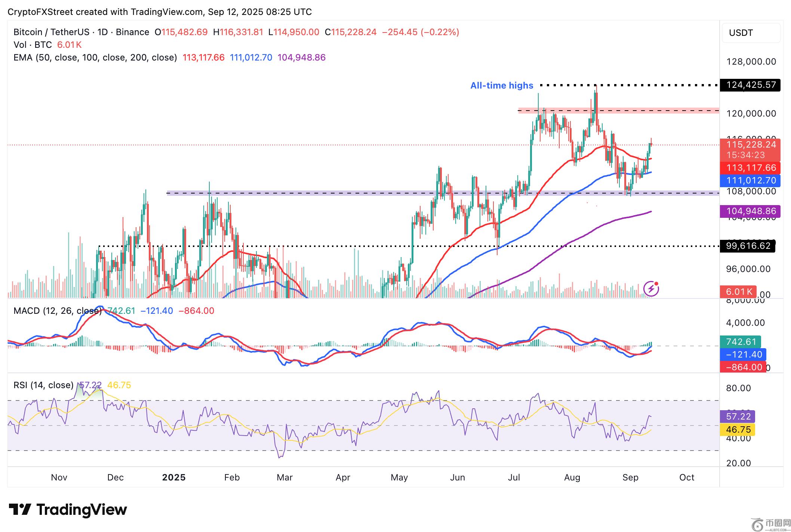Click the 99,616.62 black price label
The image size is (791, 532).
point(748,246)
